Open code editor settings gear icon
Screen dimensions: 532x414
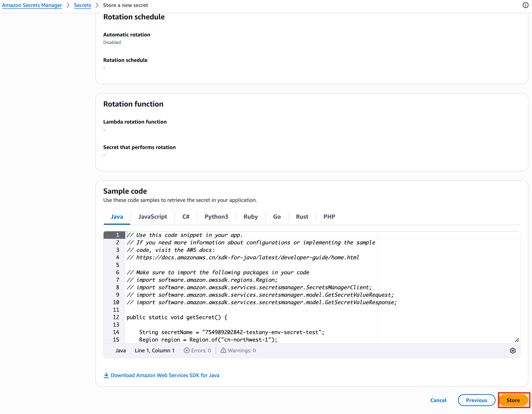coord(513,351)
